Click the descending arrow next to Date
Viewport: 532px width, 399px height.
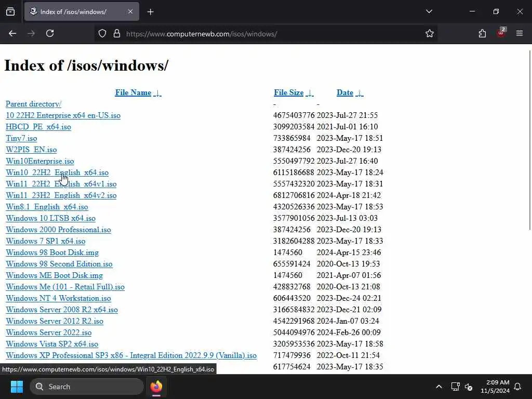coord(360,92)
